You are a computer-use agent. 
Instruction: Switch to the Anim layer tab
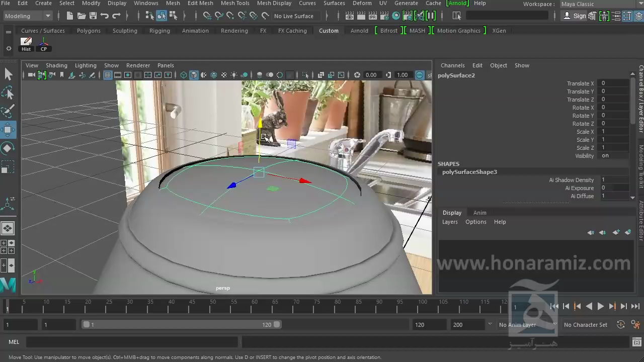pos(479,213)
